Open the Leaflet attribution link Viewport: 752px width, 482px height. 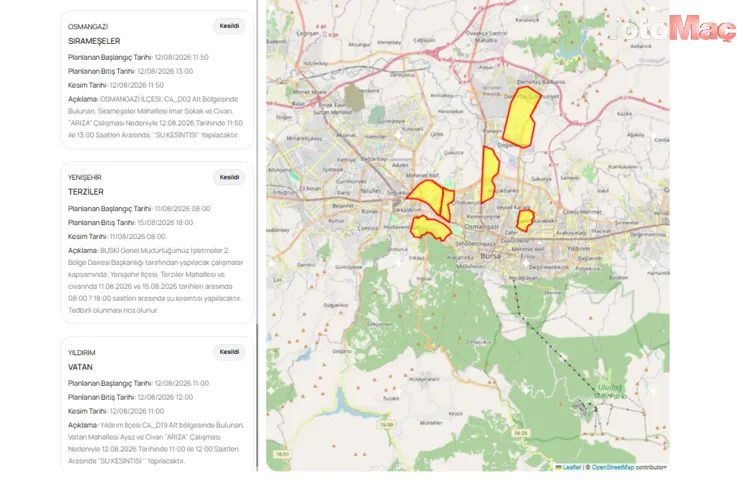click(571, 467)
